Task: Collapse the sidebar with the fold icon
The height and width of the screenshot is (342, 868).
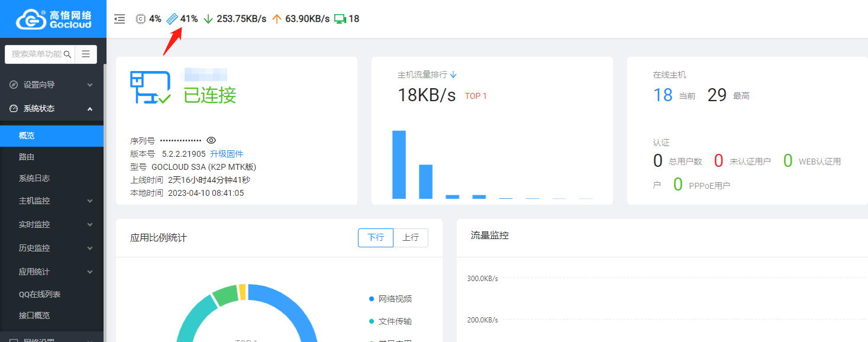Action: [120, 19]
